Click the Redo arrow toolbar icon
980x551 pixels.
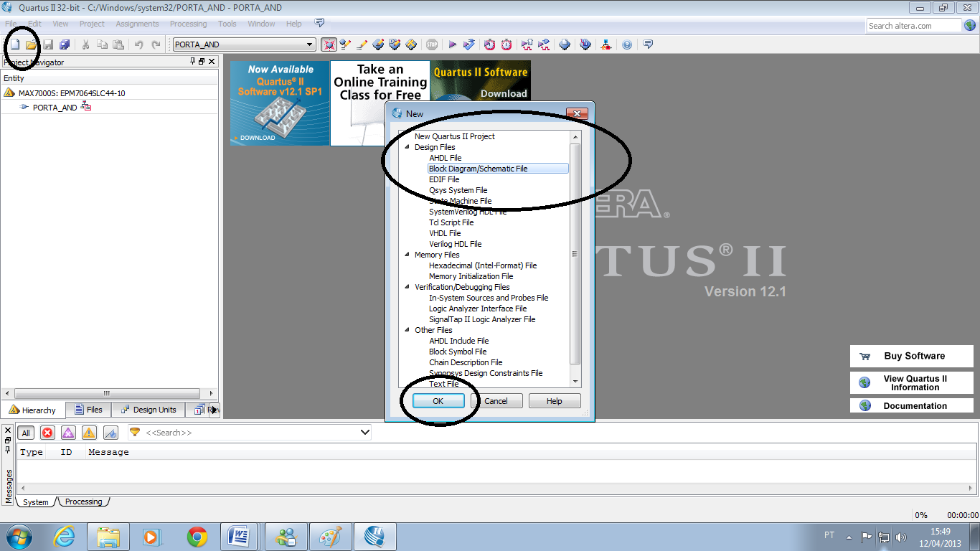click(x=156, y=44)
